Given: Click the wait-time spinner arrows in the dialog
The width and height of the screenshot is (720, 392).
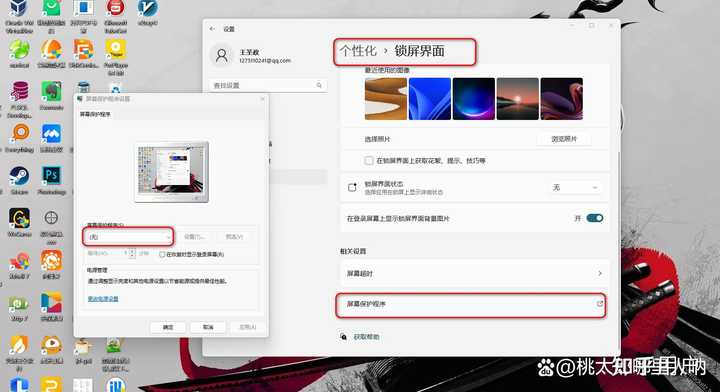Looking at the screenshot, I should (x=132, y=253).
